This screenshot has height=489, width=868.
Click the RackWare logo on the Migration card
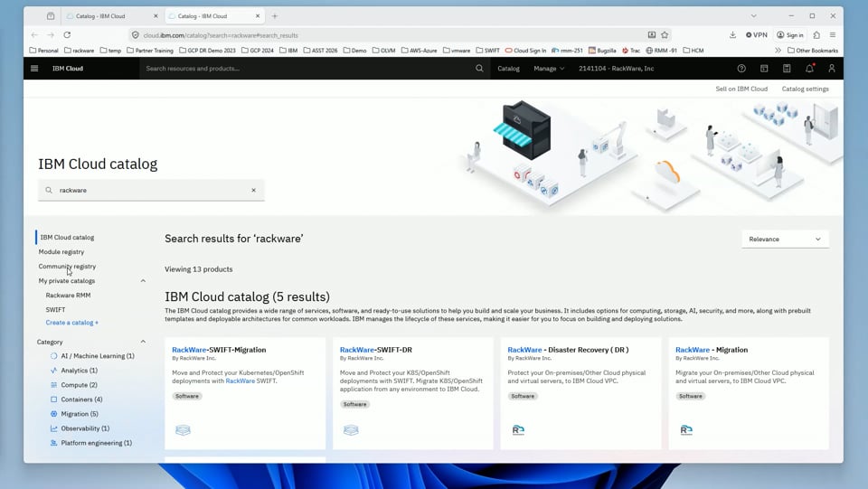coord(686,430)
